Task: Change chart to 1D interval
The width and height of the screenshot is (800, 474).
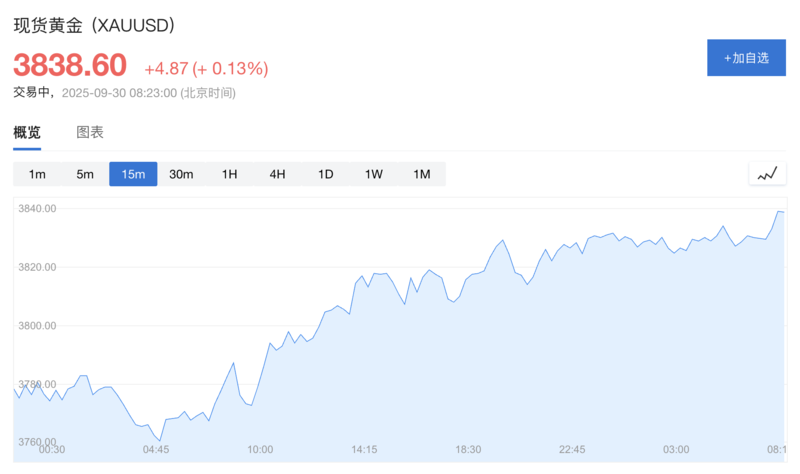Action: (325, 174)
